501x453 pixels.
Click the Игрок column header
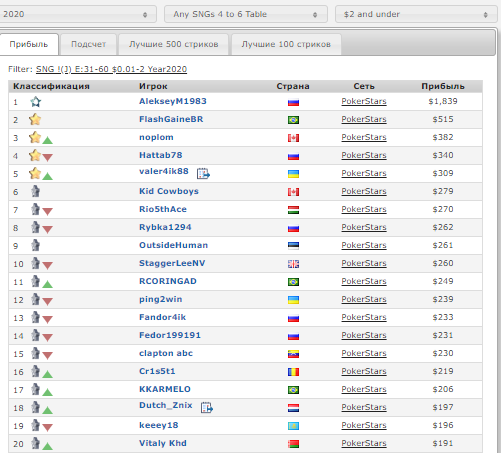[153, 86]
